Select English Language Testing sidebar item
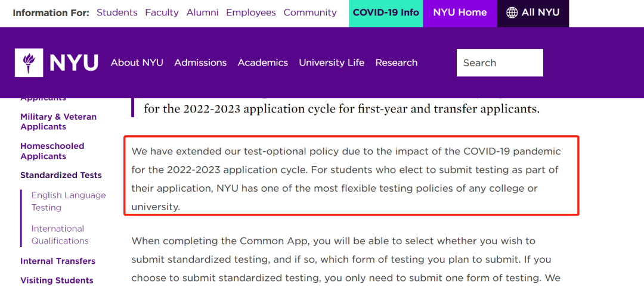Viewport: 644px width, 287px height. (x=69, y=201)
